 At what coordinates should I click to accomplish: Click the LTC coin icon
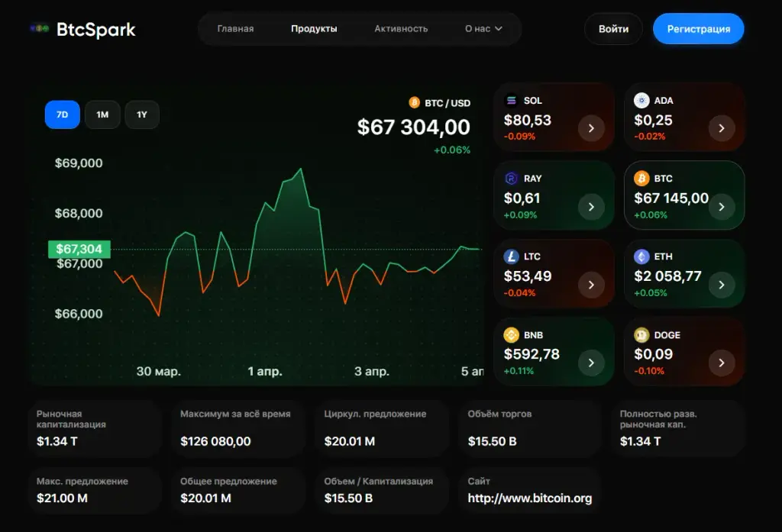[x=511, y=256]
